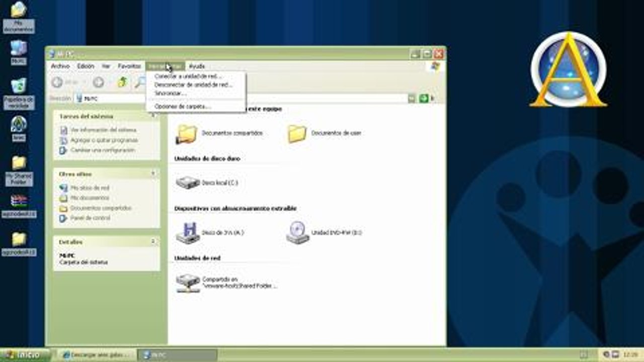
Task: Collapse the Otros sitios panel
Action: point(153,174)
